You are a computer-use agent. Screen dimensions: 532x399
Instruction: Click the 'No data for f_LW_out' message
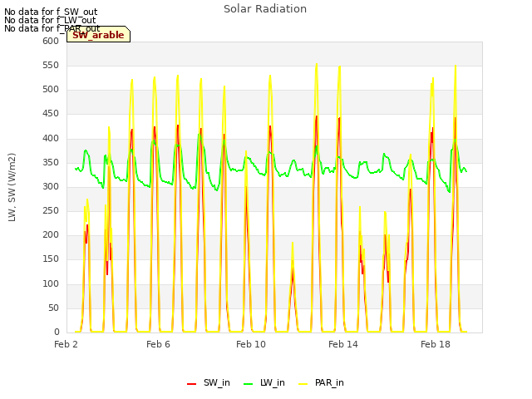(x=50, y=20)
